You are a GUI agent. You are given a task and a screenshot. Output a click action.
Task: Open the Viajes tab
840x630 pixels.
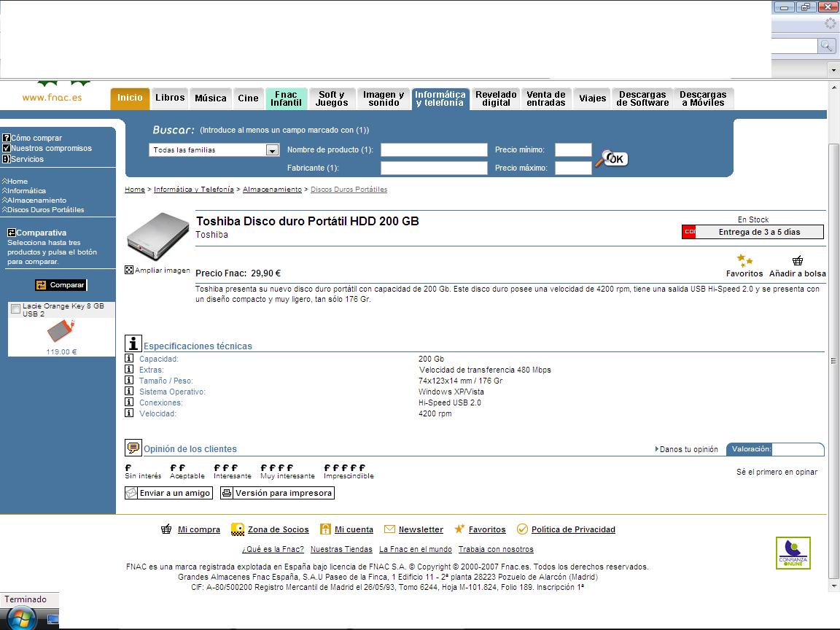[592, 98]
